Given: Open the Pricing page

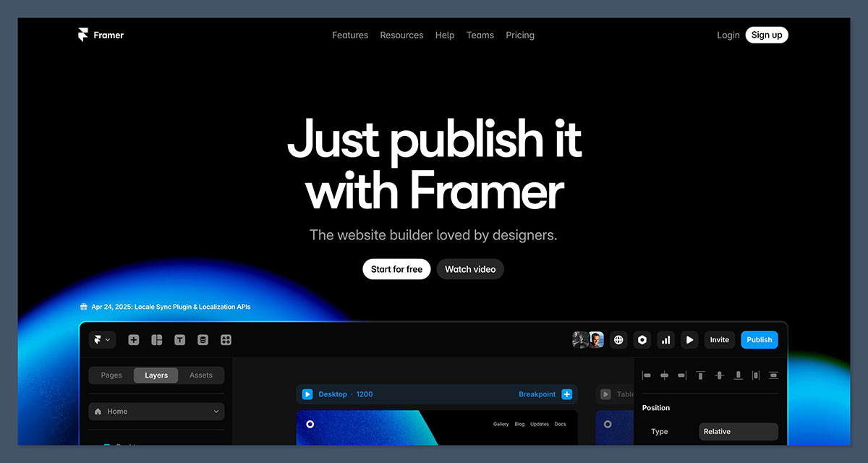Looking at the screenshot, I should point(520,35).
